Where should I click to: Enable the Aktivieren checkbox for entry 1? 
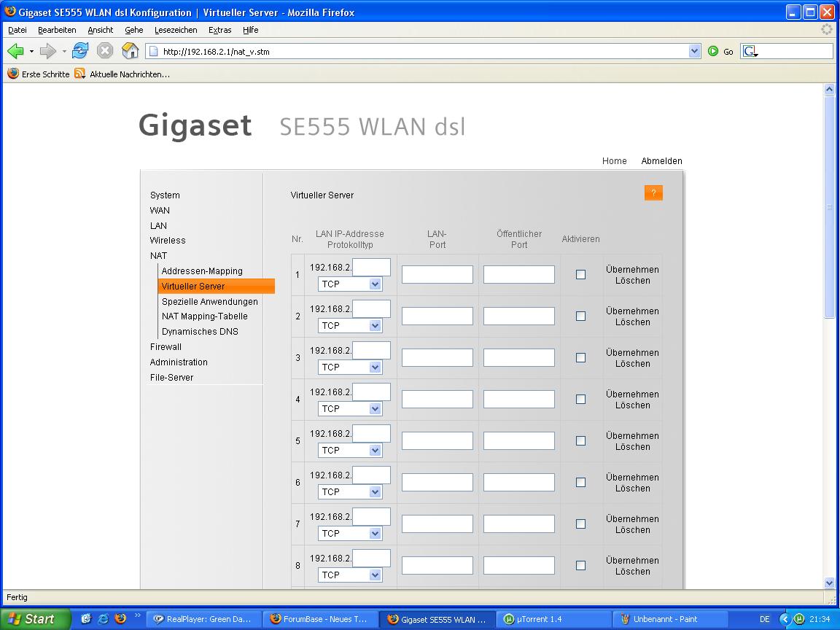[580, 274]
